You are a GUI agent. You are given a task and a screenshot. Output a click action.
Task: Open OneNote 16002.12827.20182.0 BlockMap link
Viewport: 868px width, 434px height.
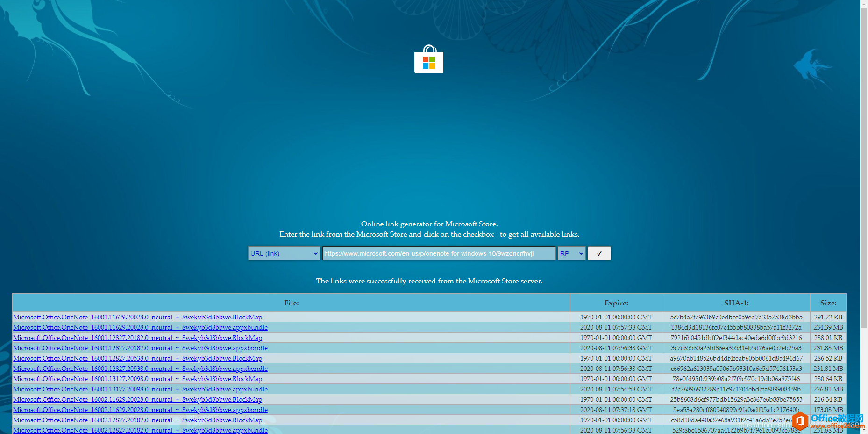click(x=138, y=420)
